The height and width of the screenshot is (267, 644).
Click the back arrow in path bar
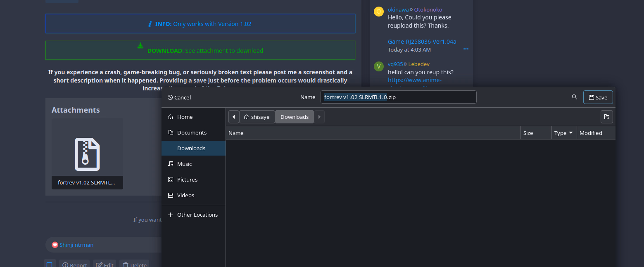(234, 117)
